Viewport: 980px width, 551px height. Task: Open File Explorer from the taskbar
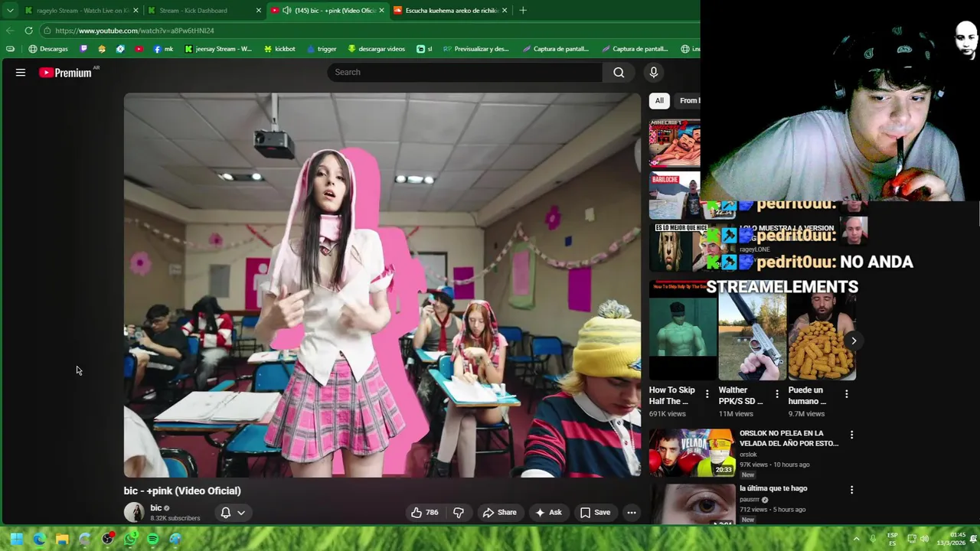point(62,539)
